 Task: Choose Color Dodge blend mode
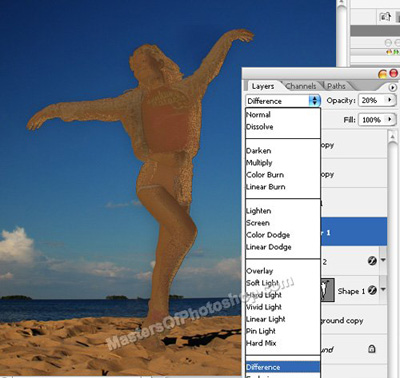point(268,235)
